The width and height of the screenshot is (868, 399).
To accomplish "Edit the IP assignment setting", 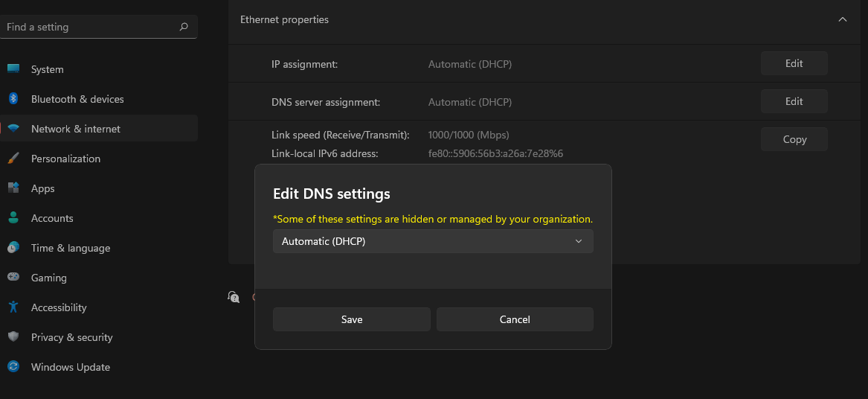I will coord(794,63).
